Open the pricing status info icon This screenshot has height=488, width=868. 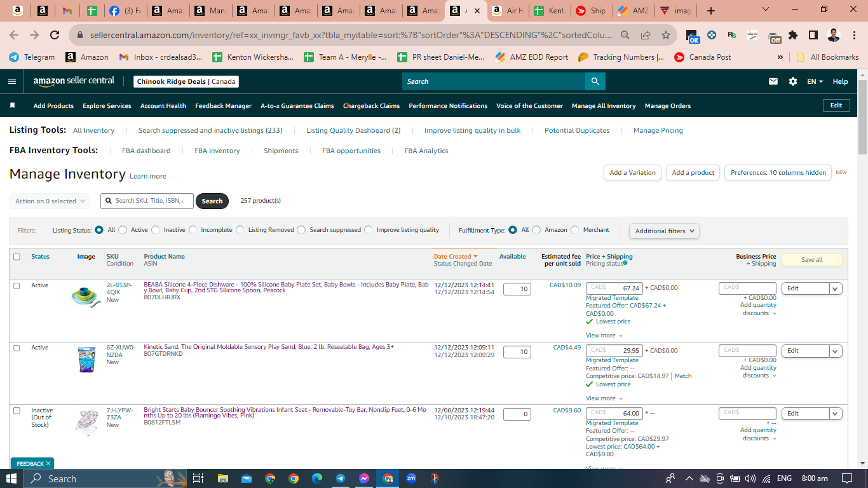pos(625,263)
